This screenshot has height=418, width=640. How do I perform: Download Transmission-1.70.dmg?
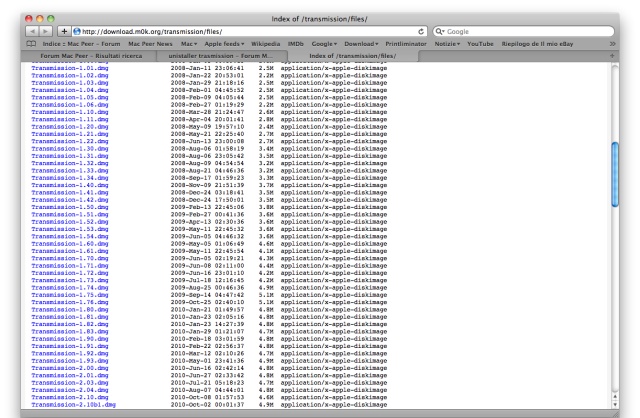point(70,258)
